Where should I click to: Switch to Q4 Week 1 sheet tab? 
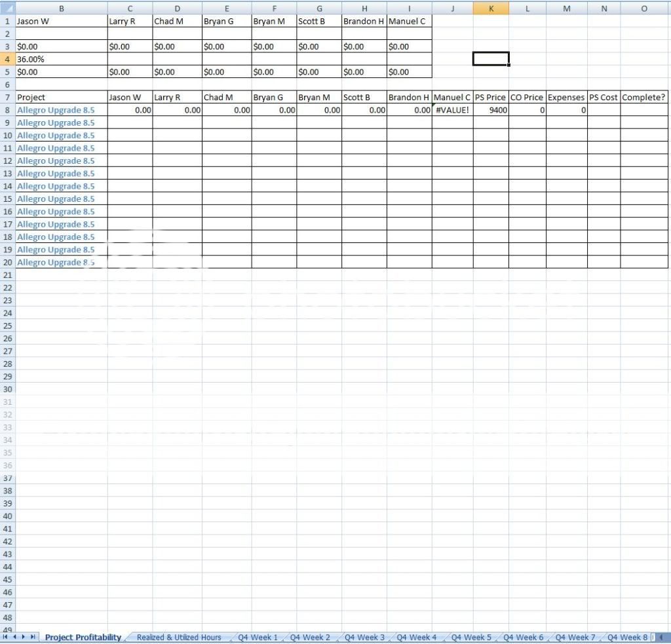tap(258, 637)
